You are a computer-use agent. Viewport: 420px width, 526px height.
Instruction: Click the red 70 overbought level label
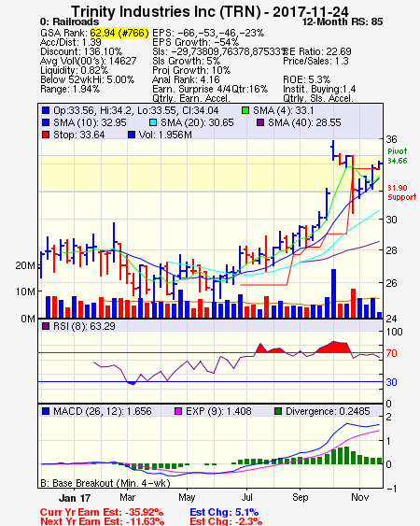tap(391, 353)
